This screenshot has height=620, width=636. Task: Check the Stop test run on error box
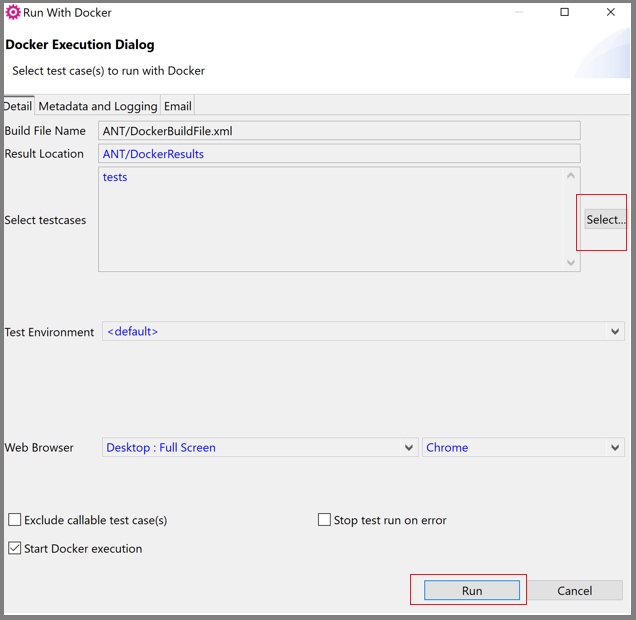click(324, 520)
